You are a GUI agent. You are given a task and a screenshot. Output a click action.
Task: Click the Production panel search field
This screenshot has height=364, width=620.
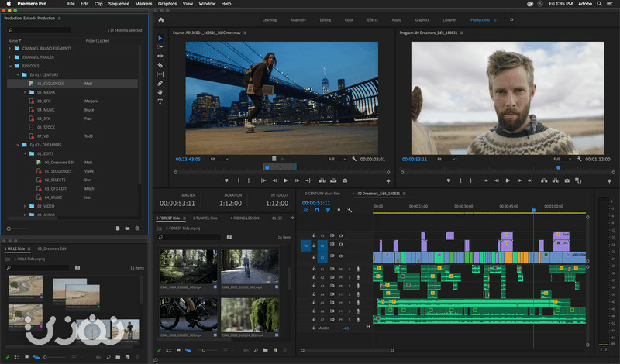point(40,30)
